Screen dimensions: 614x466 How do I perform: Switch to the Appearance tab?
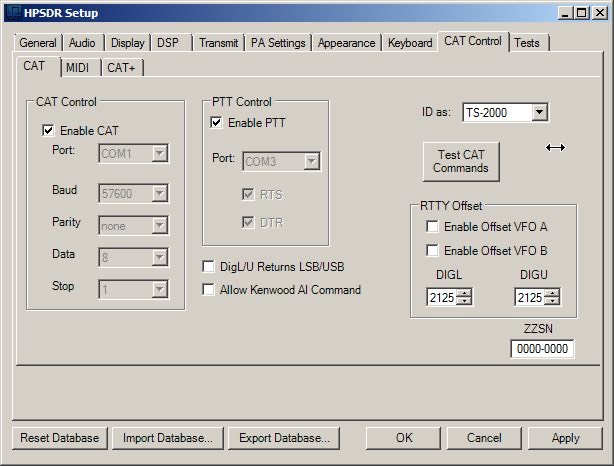(347, 42)
